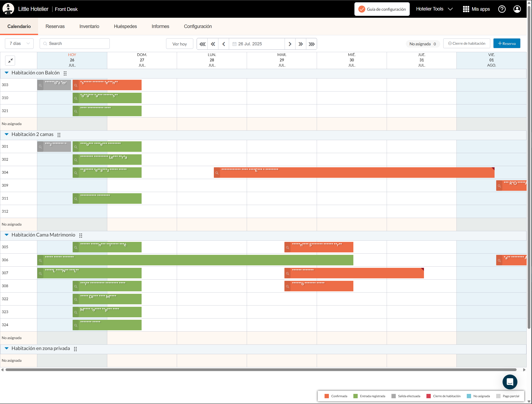Collapse the Habitación en zona privada group
532x404 pixels.
[x=7, y=348]
